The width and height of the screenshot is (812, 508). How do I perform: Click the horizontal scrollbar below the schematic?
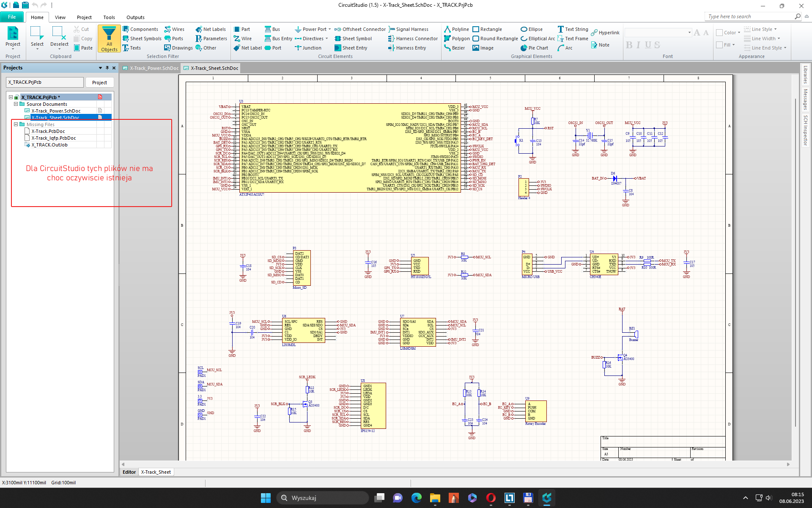[455, 464]
